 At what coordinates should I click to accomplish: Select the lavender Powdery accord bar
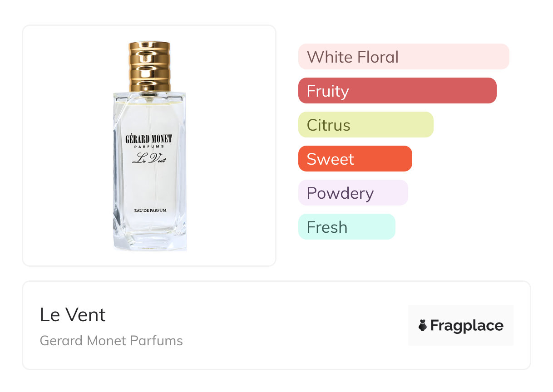point(353,193)
